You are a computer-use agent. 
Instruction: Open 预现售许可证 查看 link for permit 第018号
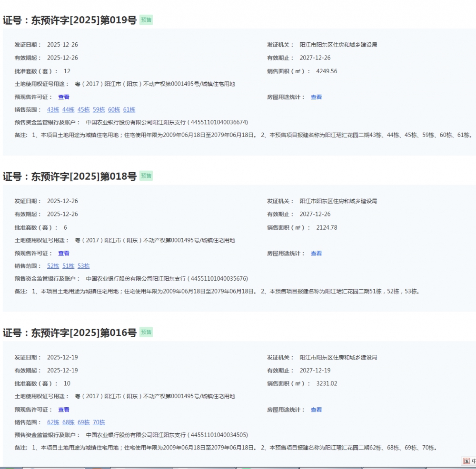point(64,254)
